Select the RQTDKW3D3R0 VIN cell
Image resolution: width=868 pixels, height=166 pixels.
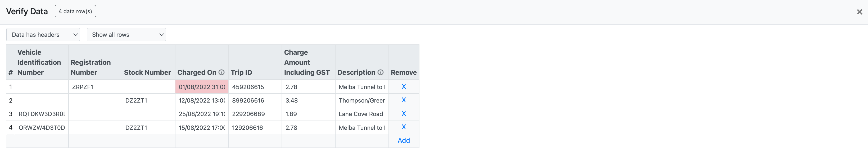pyautogui.click(x=42, y=114)
